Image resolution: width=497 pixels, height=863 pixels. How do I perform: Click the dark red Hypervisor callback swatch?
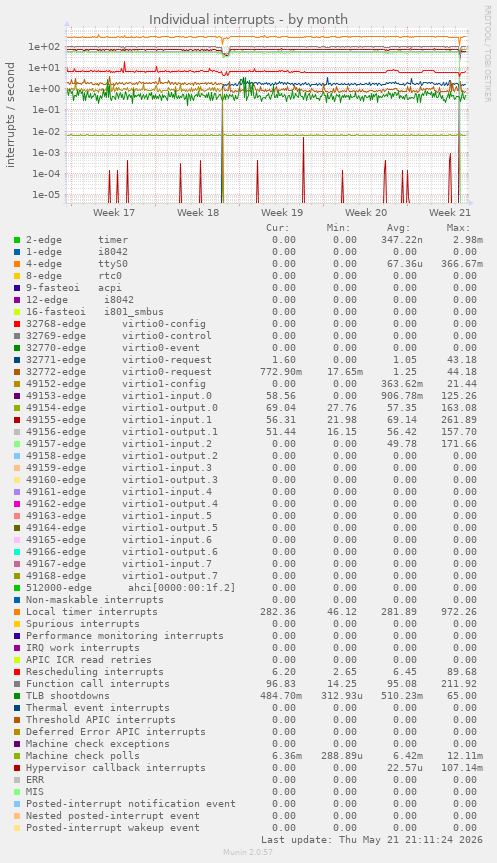(x=17, y=768)
